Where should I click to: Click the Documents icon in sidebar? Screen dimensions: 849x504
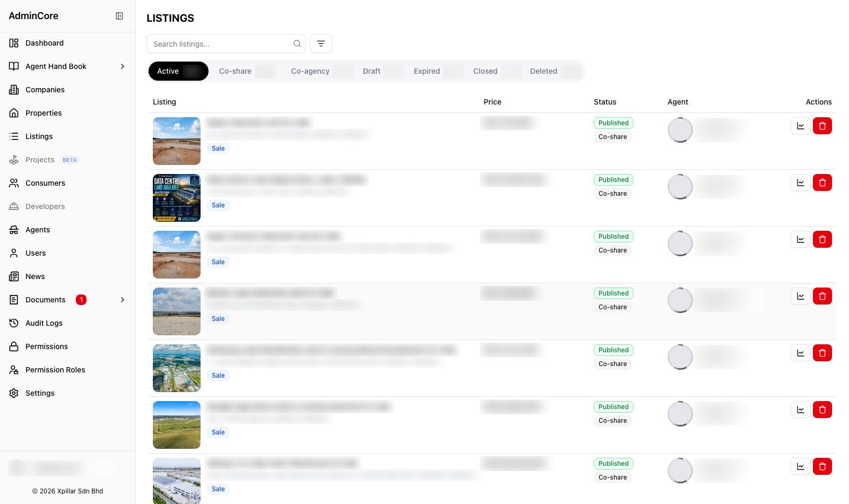pyautogui.click(x=14, y=300)
